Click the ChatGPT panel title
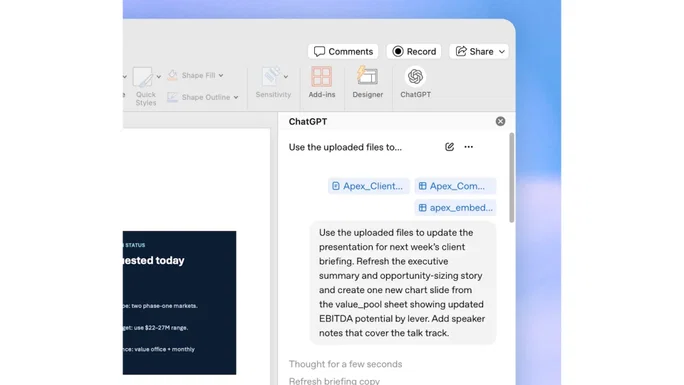The width and height of the screenshot is (684, 385). 308,122
